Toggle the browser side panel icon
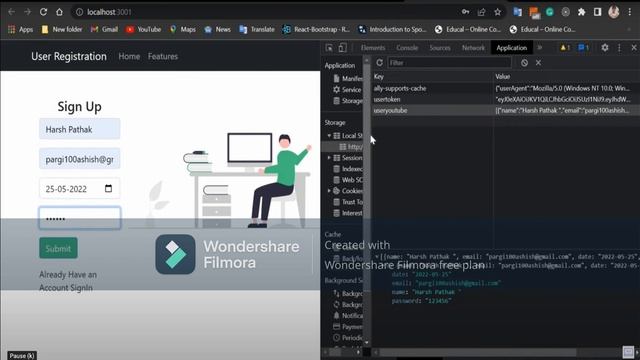The image size is (640, 360). click(598, 12)
